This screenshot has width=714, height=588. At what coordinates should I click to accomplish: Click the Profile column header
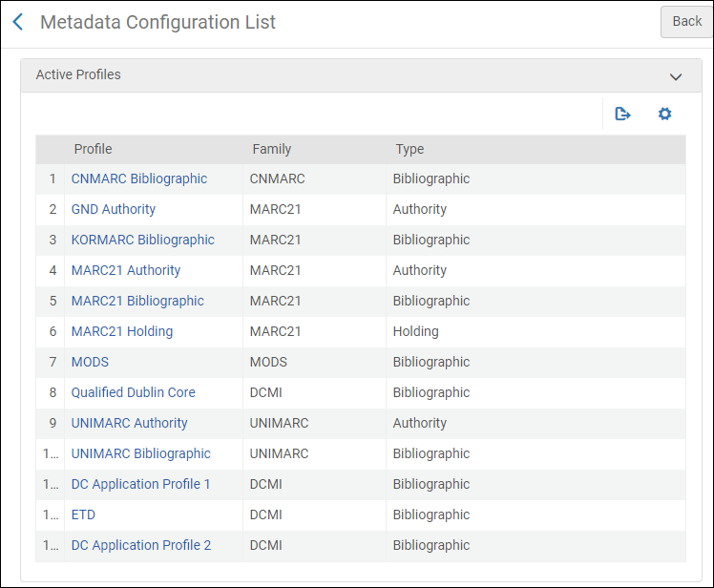pos(93,149)
